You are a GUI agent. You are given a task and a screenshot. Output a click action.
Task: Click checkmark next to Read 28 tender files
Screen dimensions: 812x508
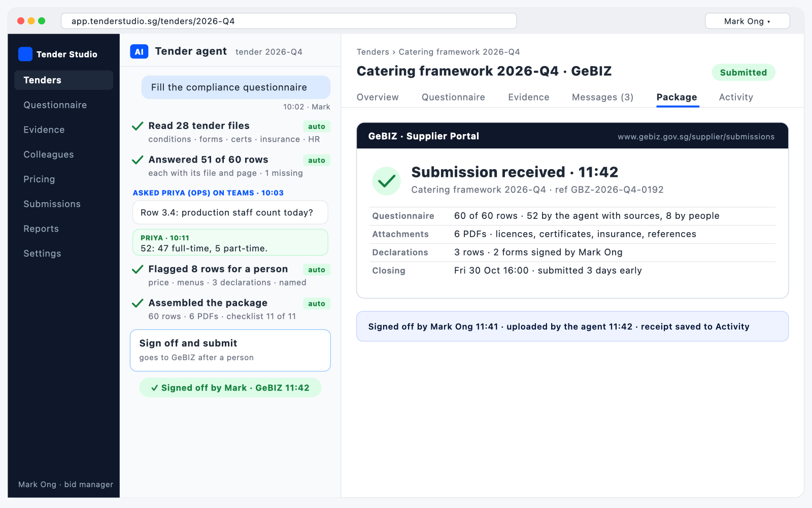point(138,126)
